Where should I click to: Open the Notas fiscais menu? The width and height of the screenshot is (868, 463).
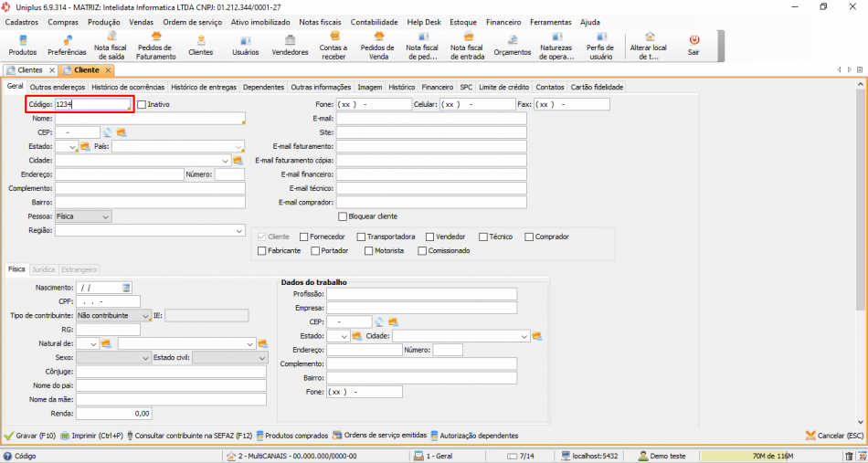(x=320, y=22)
